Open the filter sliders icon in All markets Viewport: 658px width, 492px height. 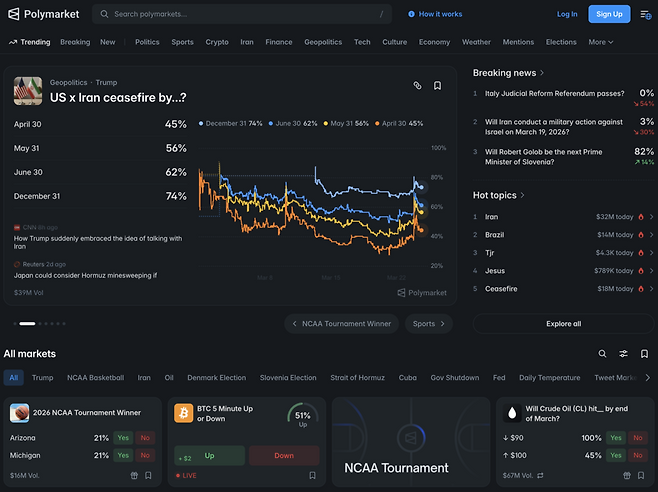pos(623,354)
